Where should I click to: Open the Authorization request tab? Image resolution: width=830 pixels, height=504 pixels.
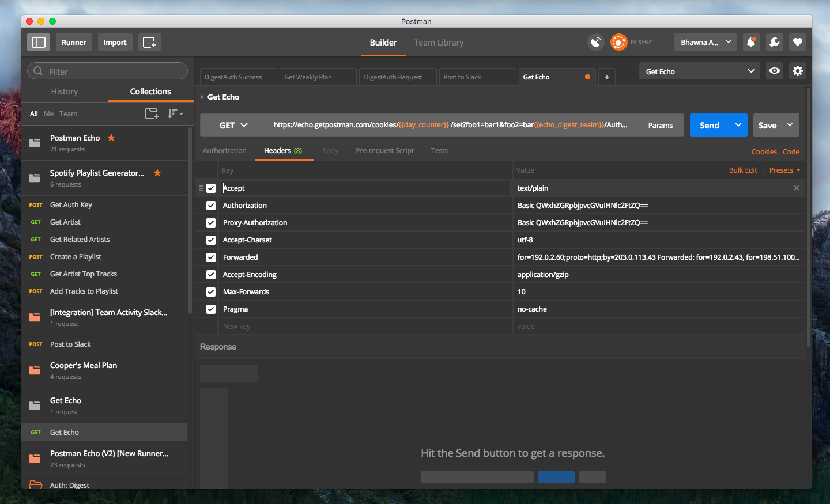coord(225,150)
